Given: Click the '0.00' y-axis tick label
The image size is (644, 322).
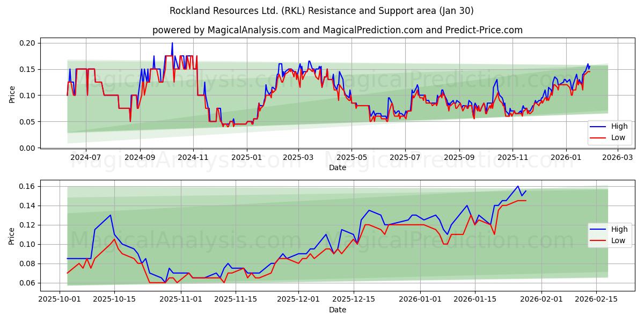Looking at the screenshot, I should (27, 148).
